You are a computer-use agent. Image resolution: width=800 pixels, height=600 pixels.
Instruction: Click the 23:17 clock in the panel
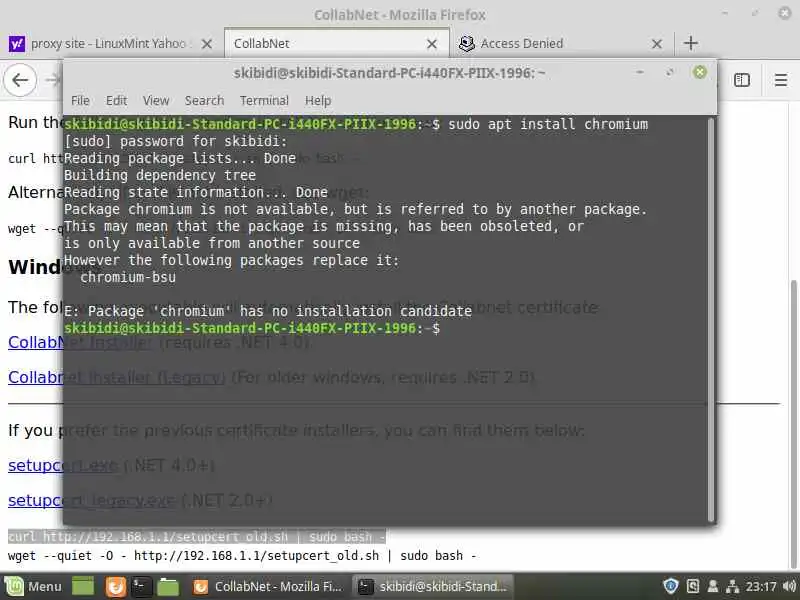click(x=761, y=586)
